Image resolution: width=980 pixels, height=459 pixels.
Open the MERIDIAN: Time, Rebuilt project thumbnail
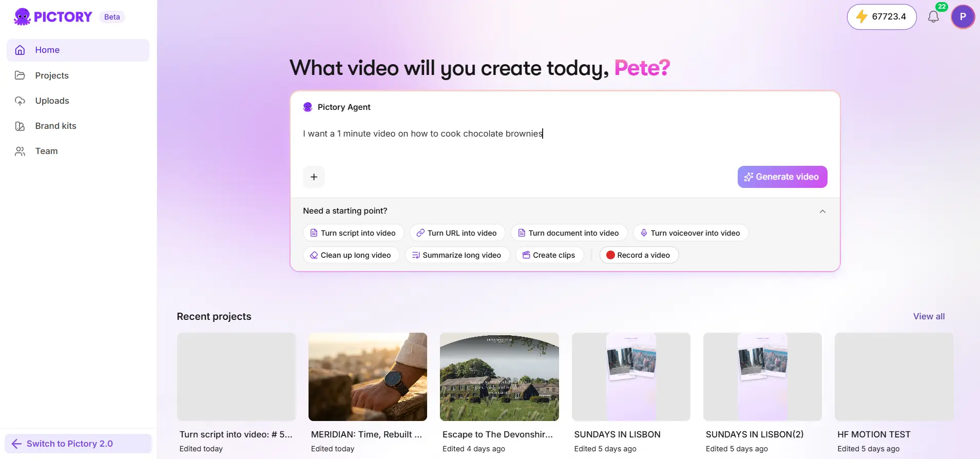[x=368, y=377]
